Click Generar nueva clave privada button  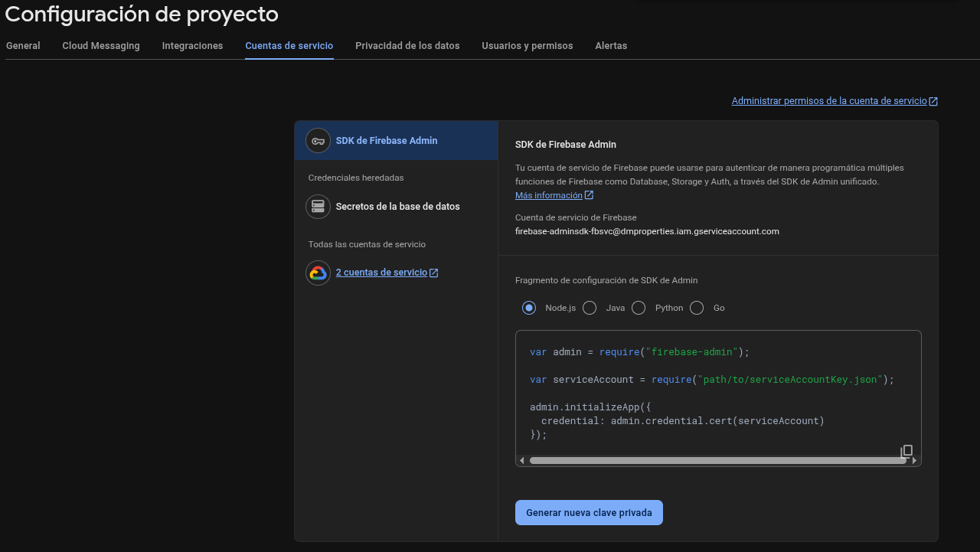(589, 513)
